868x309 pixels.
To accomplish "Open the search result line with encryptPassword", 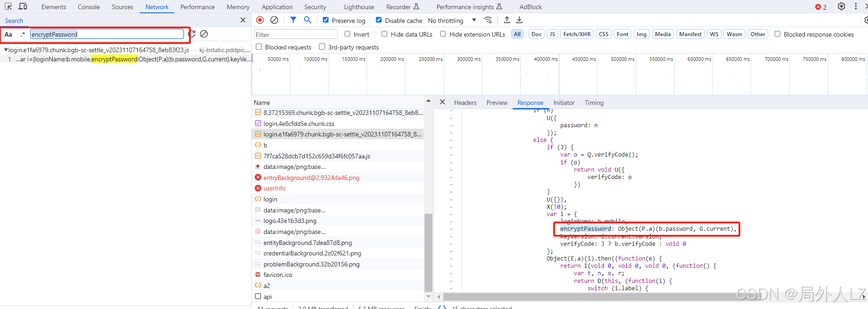I will (126, 59).
